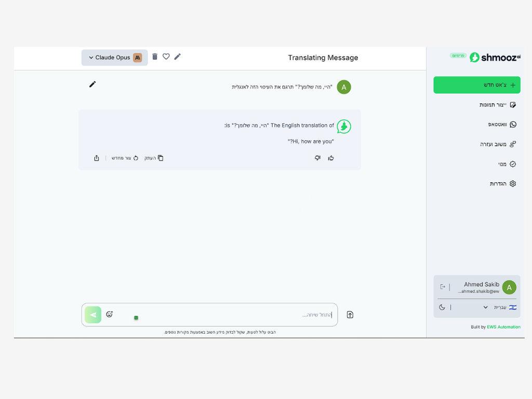Click the Israeli flag language icon
Screen dimensions: 532x399
[513, 308]
